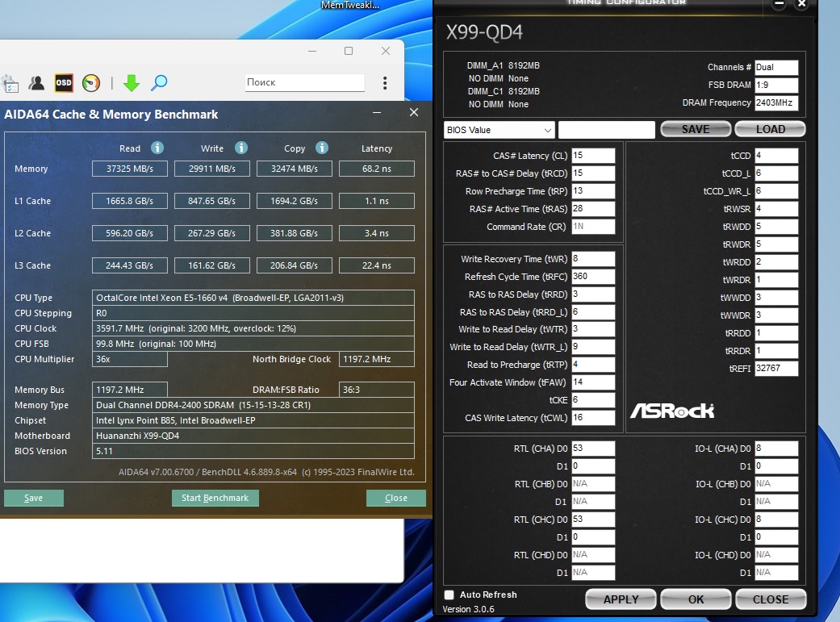Click the CAS Write Latency (tCWL) field
840x622 pixels.
point(593,417)
